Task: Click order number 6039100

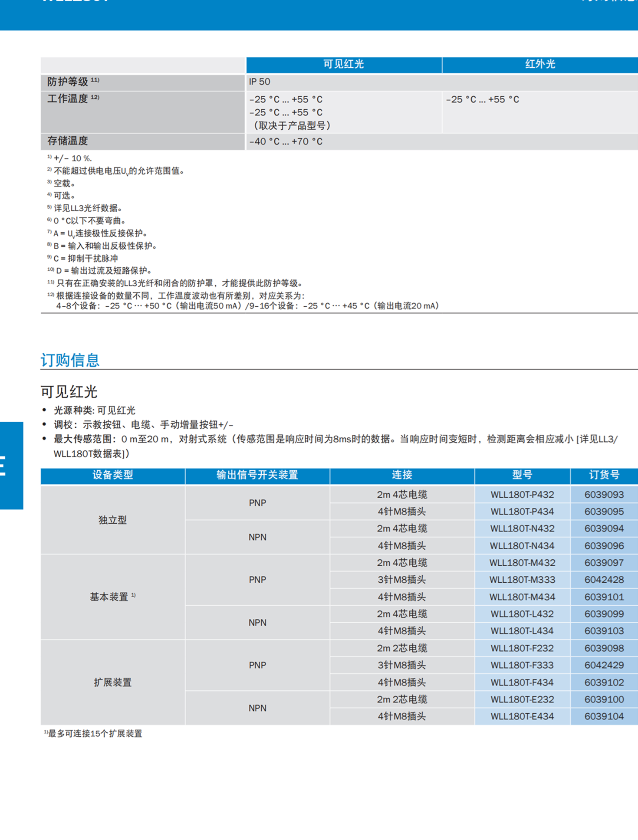Action: point(604,699)
